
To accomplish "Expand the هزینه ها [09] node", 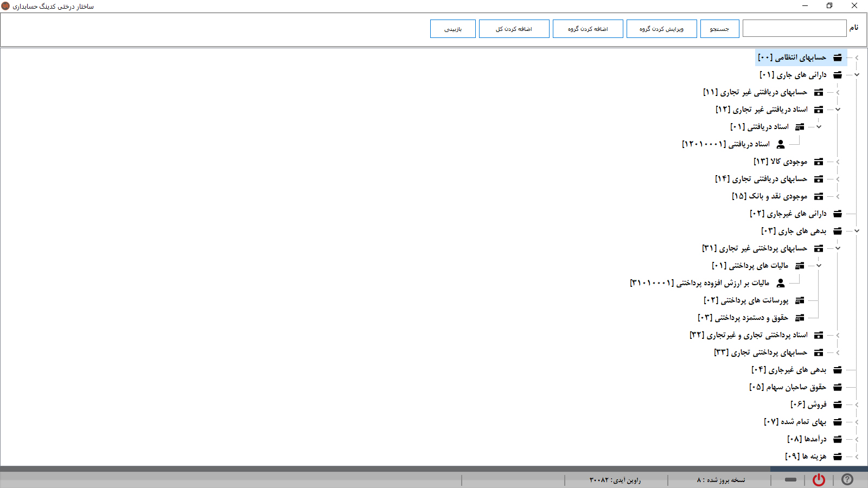I will (x=857, y=457).
